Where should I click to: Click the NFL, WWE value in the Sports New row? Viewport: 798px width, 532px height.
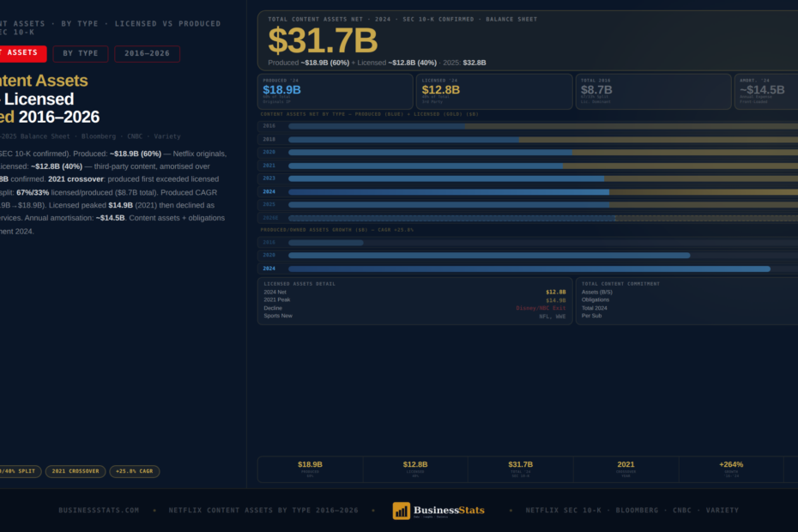pyautogui.click(x=553, y=316)
